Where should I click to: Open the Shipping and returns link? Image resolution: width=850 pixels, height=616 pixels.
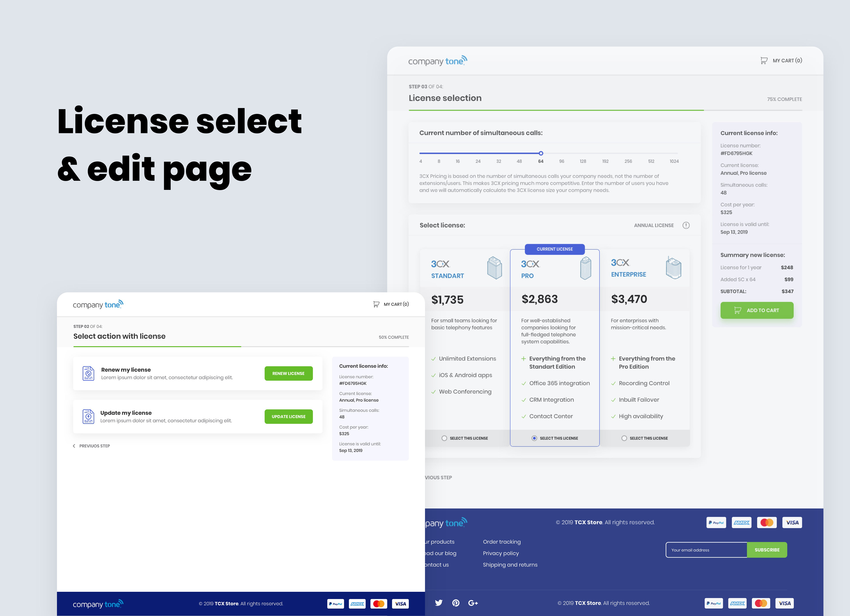click(510, 565)
